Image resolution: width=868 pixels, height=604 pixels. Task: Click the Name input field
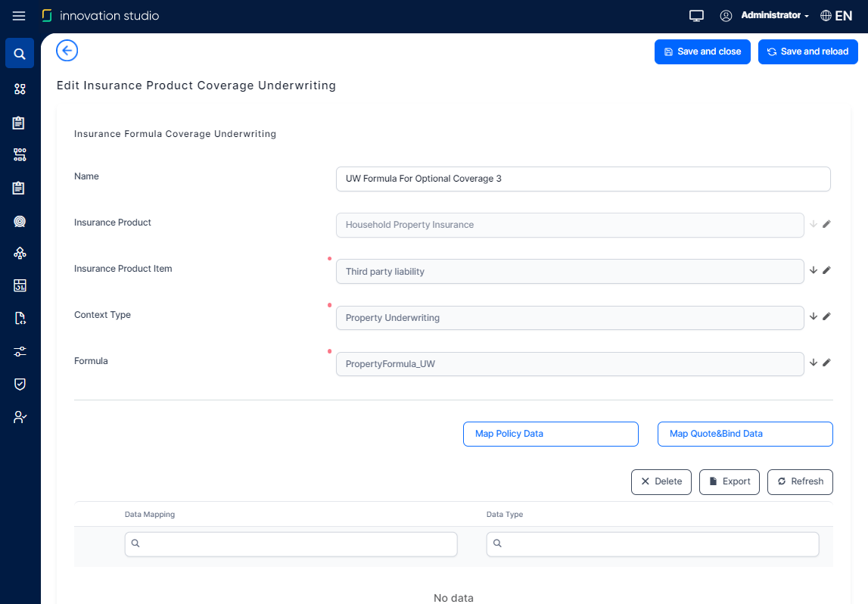click(583, 179)
